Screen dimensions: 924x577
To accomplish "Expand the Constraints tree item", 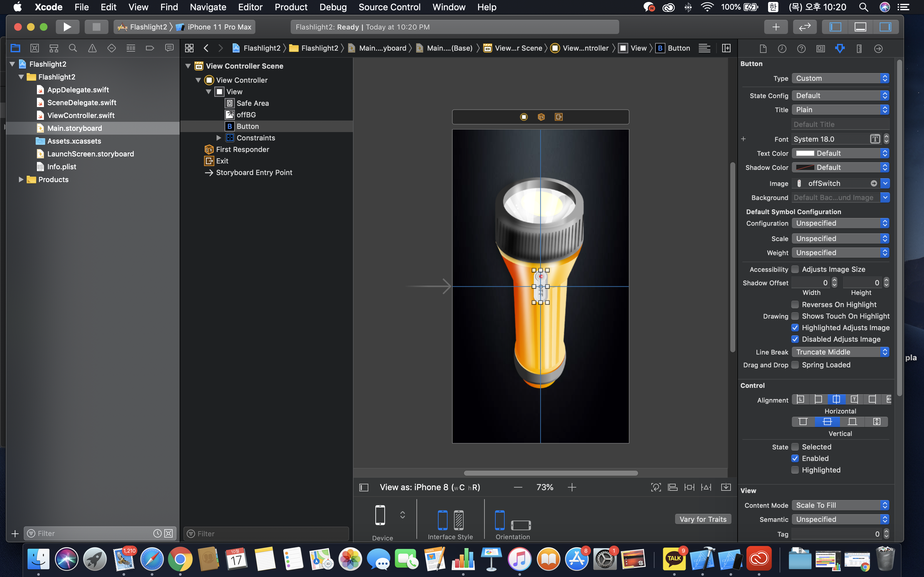I will pos(219,138).
